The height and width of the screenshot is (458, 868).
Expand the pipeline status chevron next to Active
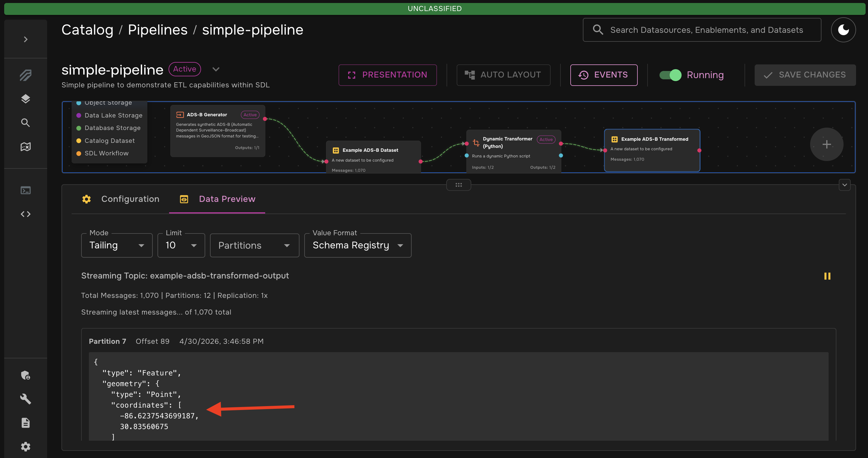point(216,69)
